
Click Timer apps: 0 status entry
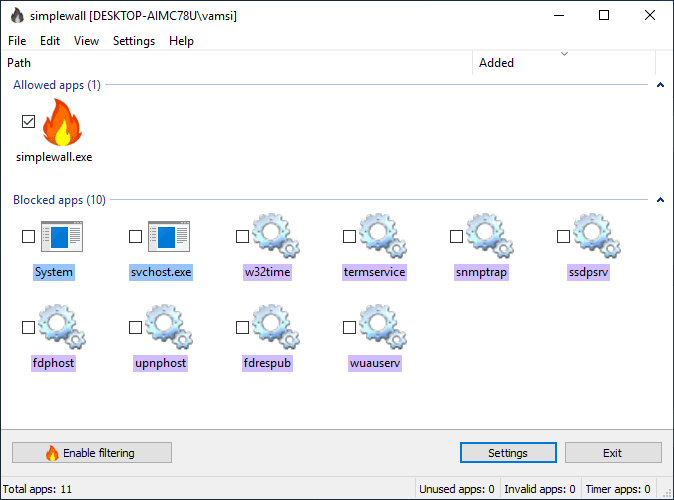click(618, 489)
